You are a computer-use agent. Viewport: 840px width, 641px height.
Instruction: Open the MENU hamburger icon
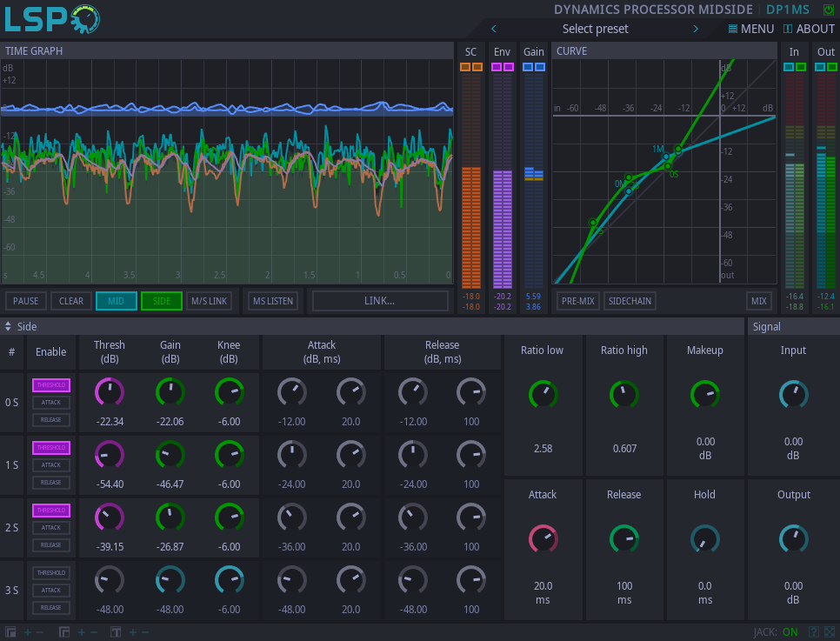point(733,29)
